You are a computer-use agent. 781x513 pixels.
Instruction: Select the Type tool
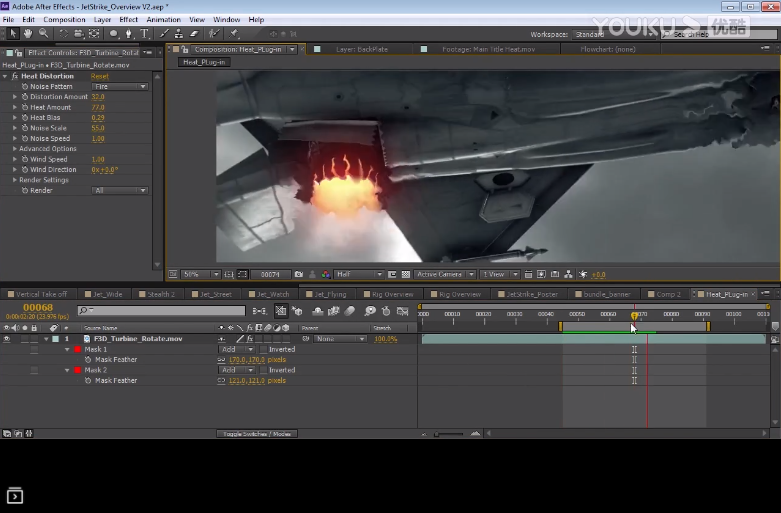coord(144,33)
